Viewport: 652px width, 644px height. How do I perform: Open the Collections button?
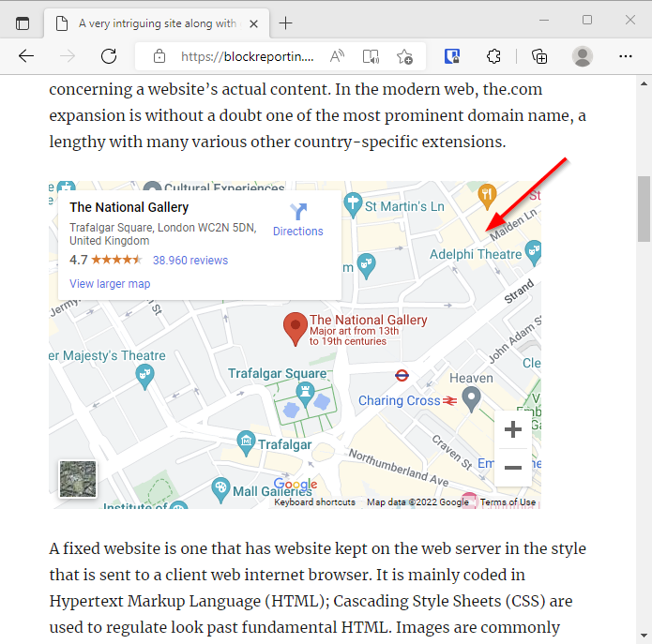coord(539,56)
